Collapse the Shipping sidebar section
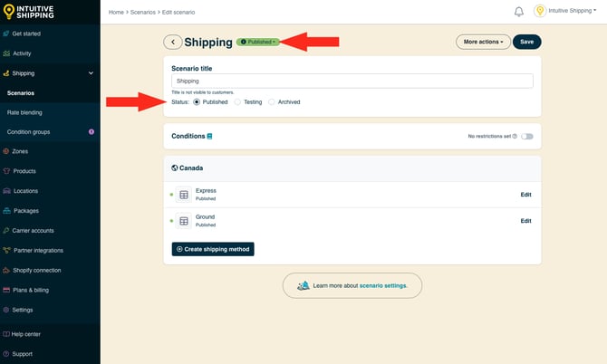Viewport: 607px width, 364px height. coord(91,73)
